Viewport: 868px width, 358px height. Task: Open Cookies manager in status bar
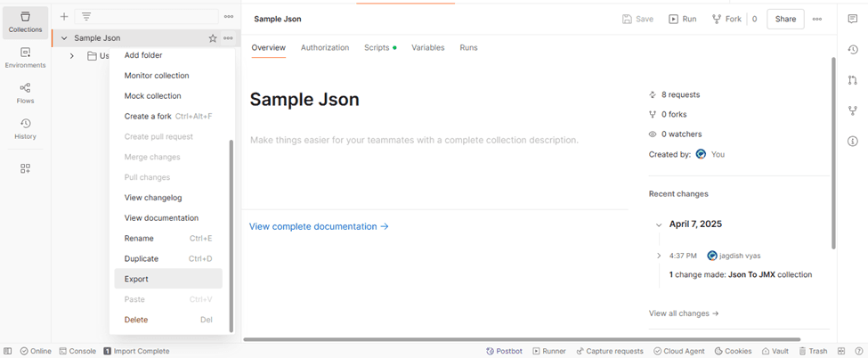(733, 352)
